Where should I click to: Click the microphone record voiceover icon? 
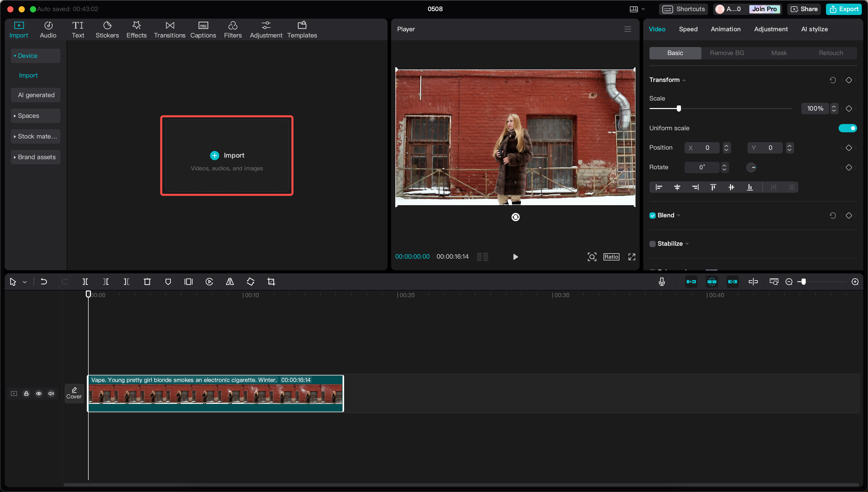pos(662,282)
